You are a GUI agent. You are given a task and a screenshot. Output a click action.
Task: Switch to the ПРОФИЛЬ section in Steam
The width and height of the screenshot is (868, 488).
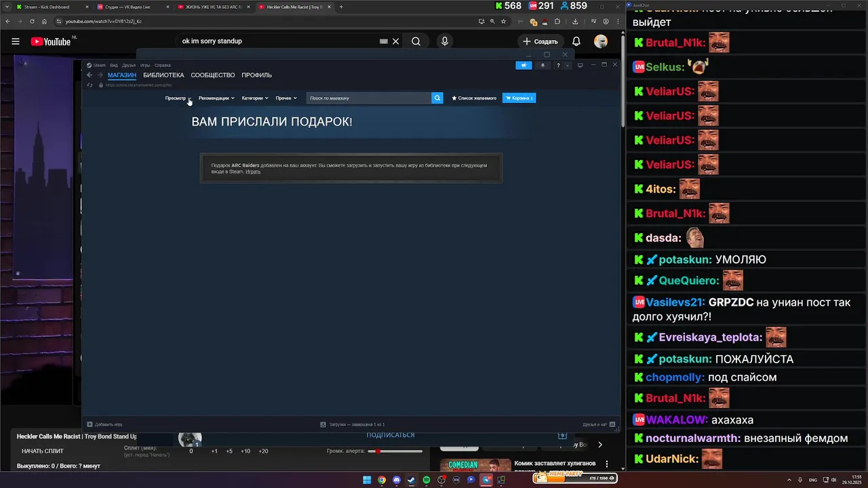point(256,75)
